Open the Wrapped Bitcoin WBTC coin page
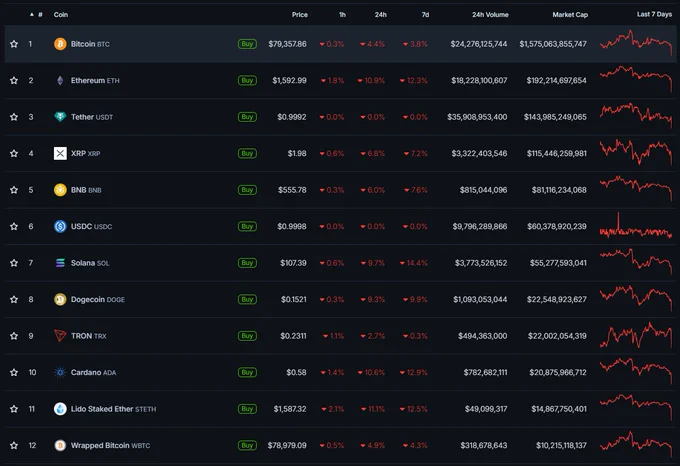Viewport: 680px width, 466px height. click(110, 445)
